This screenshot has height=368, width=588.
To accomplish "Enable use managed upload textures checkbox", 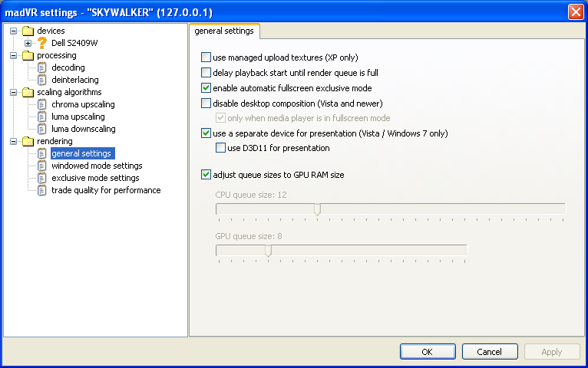I will point(206,58).
